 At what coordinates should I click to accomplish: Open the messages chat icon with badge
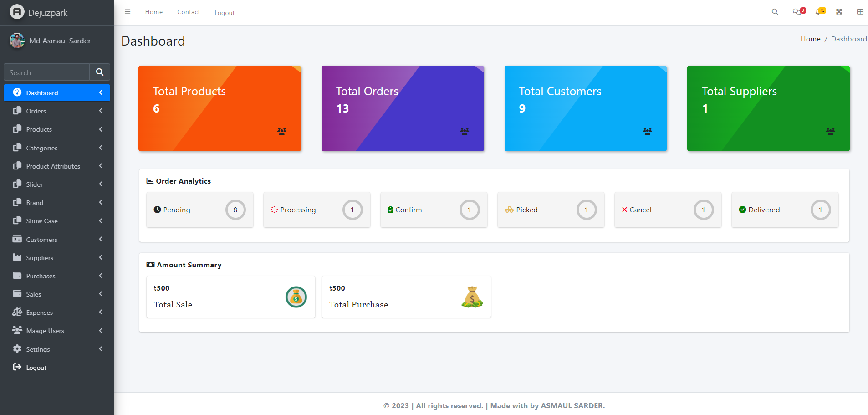[797, 12]
